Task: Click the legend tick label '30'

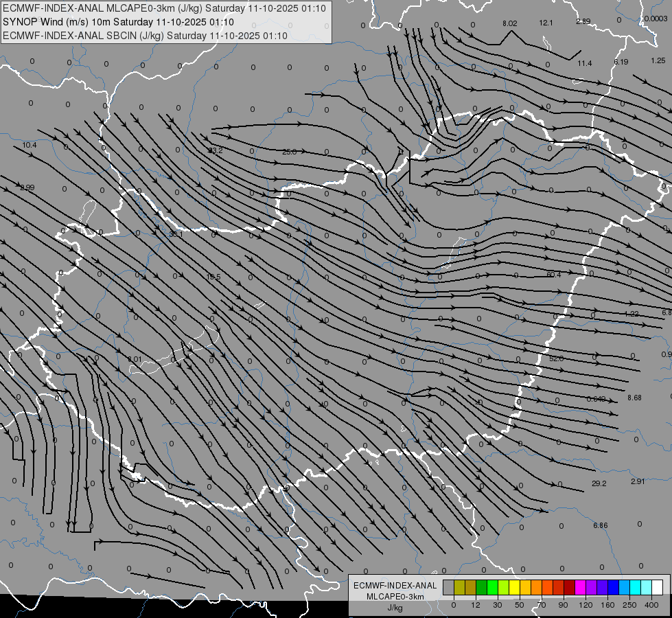Action: tap(497, 605)
